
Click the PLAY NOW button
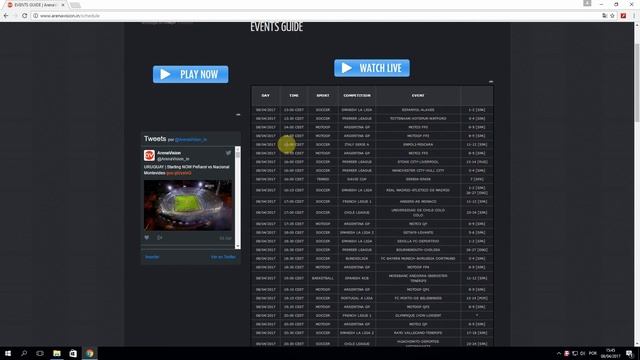[191, 74]
